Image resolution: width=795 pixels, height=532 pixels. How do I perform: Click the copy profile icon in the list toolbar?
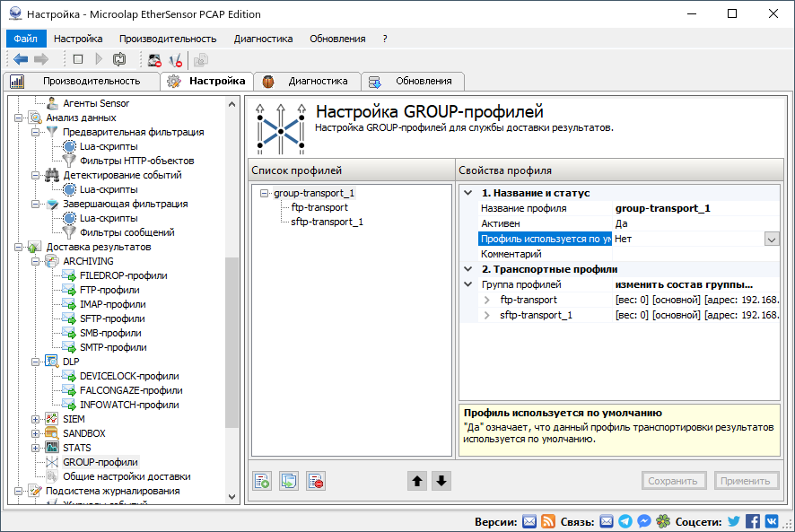[x=288, y=480]
